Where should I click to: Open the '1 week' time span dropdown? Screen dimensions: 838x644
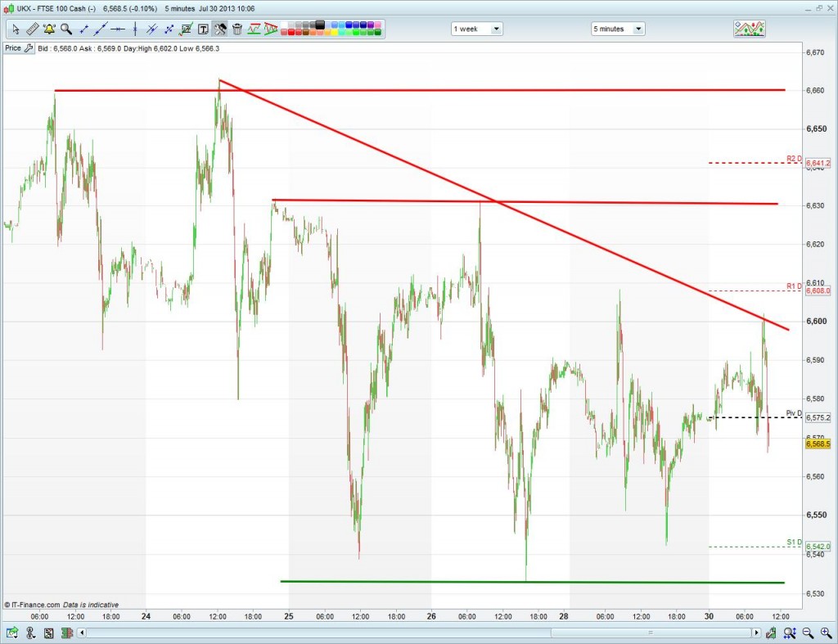[x=477, y=29]
